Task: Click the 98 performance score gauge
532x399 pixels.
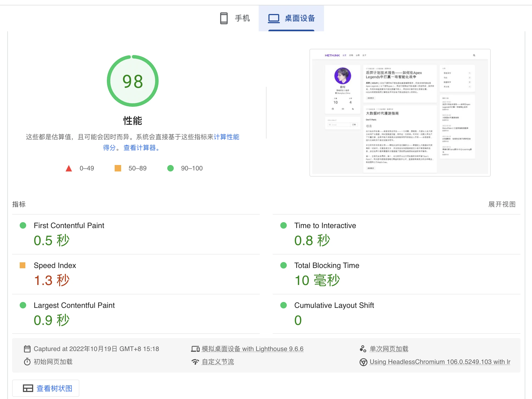Action: pos(132,81)
